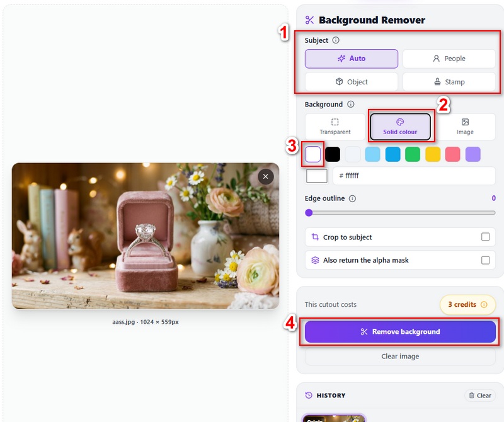Image resolution: width=504 pixels, height=422 pixels.
Task: Pick the light blue colour swatch
Action: pyautogui.click(x=372, y=154)
